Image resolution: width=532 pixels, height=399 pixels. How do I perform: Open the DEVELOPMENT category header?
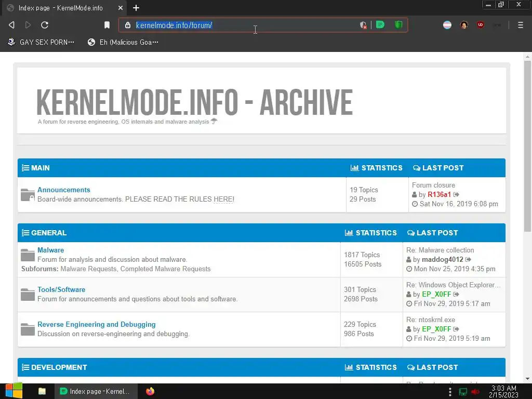[59, 367]
